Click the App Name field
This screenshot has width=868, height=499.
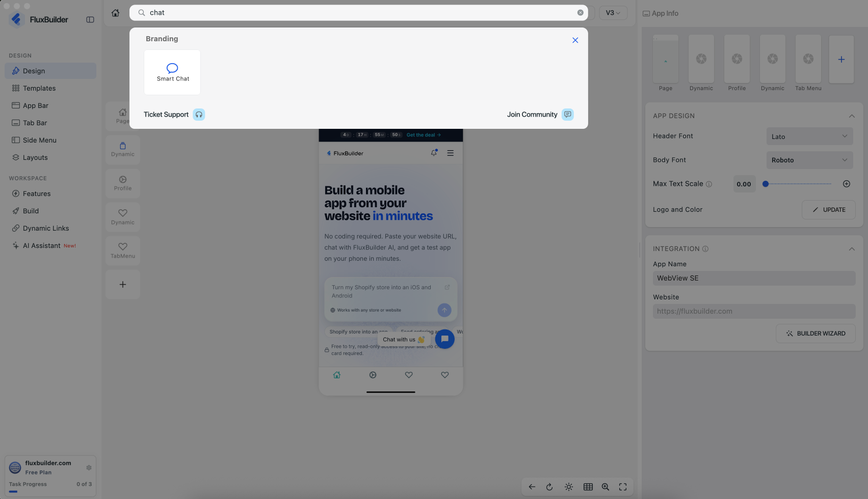(754, 278)
